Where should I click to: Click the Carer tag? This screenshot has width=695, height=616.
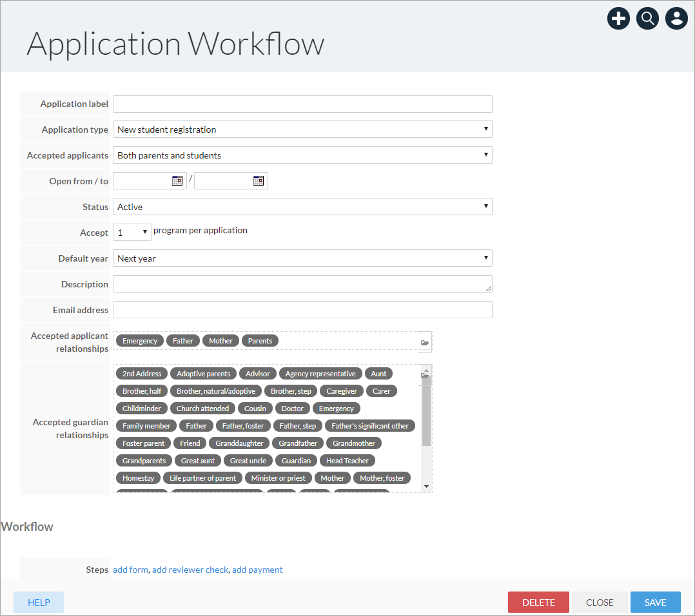[381, 390]
